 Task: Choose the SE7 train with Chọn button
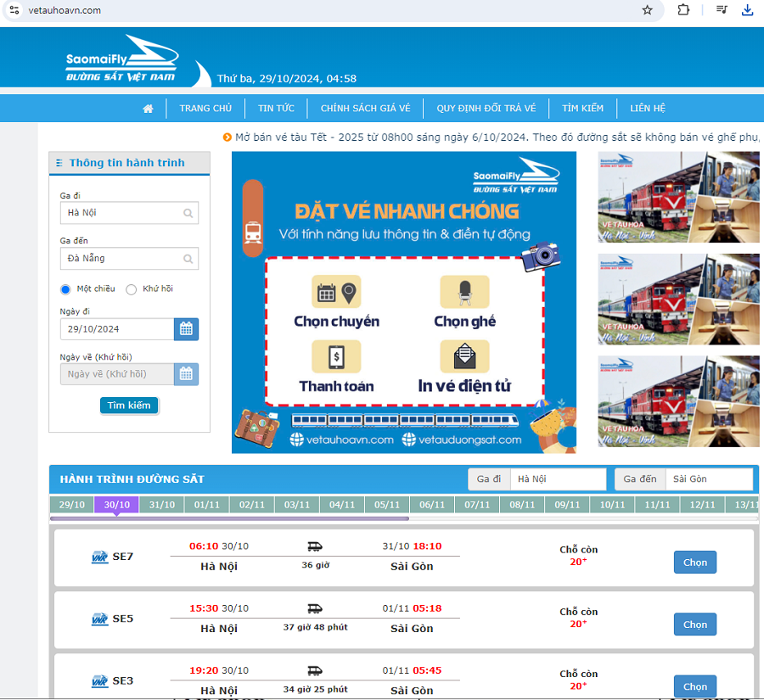(x=694, y=563)
